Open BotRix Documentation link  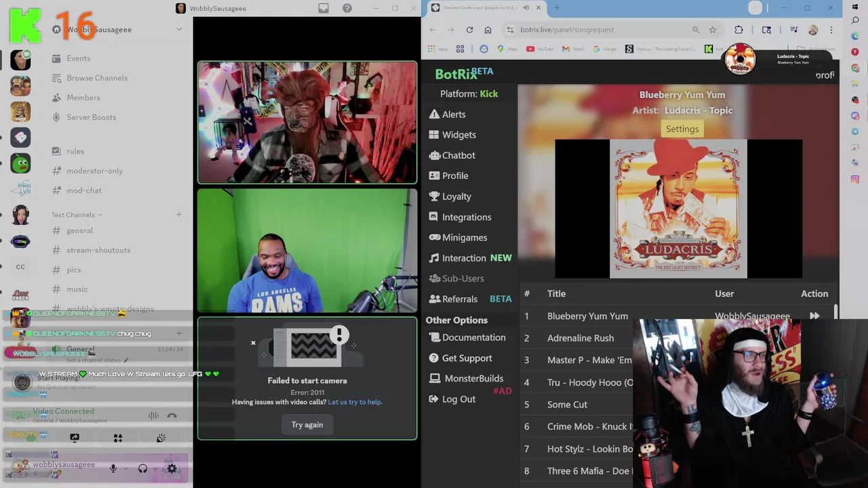[x=467, y=338]
